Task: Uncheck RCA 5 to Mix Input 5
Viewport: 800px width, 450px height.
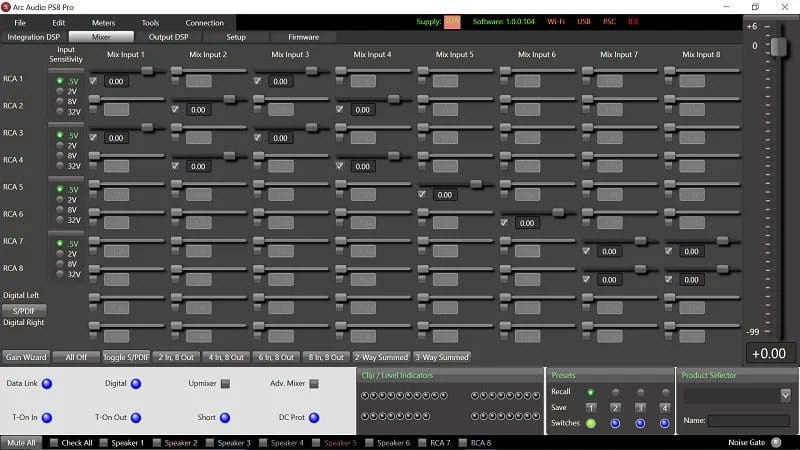Action: point(422,194)
